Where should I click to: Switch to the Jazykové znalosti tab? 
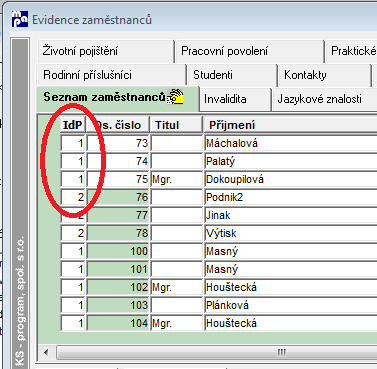pyautogui.click(x=324, y=99)
